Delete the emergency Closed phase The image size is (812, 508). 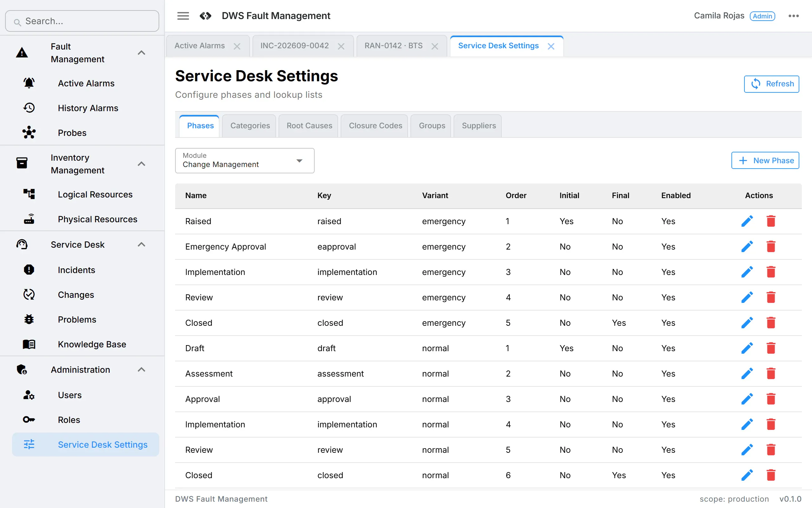[771, 323]
